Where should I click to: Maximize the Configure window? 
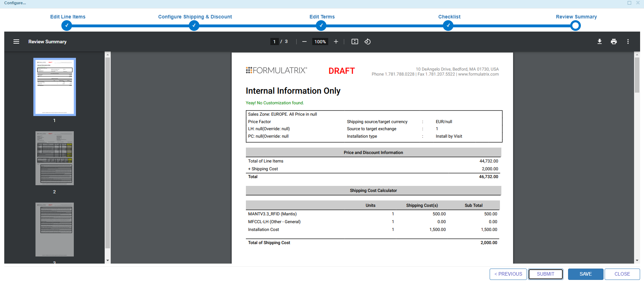(x=629, y=3)
